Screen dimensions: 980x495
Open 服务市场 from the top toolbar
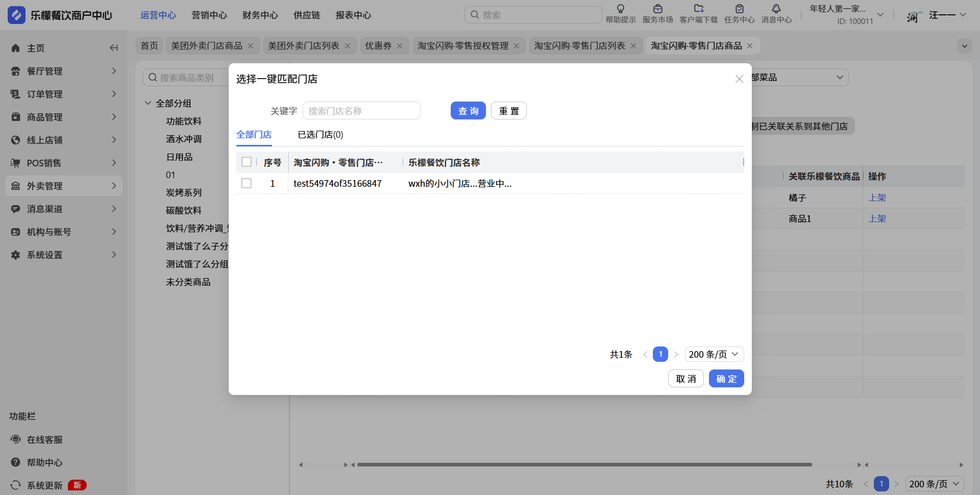click(x=657, y=9)
